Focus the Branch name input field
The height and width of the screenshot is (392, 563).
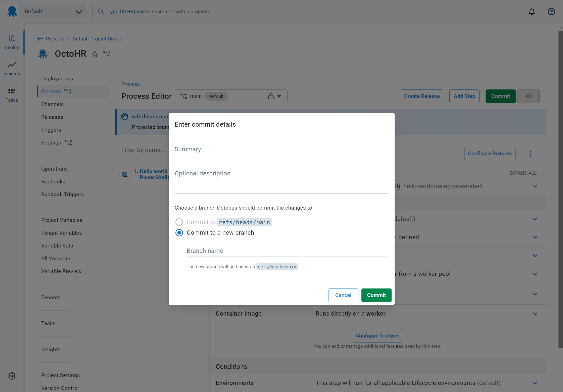pos(287,251)
